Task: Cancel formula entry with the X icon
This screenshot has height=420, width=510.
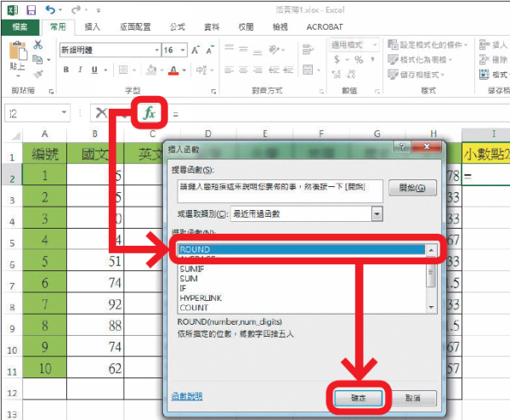Action: point(101,113)
